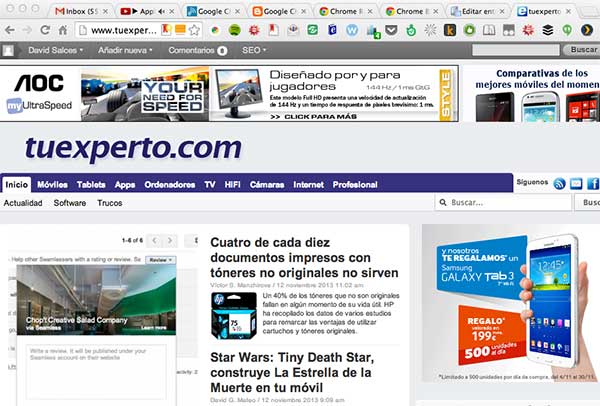Open the RSS feed icon next to Síguenos
The image size is (600, 406).
pos(559,184)
